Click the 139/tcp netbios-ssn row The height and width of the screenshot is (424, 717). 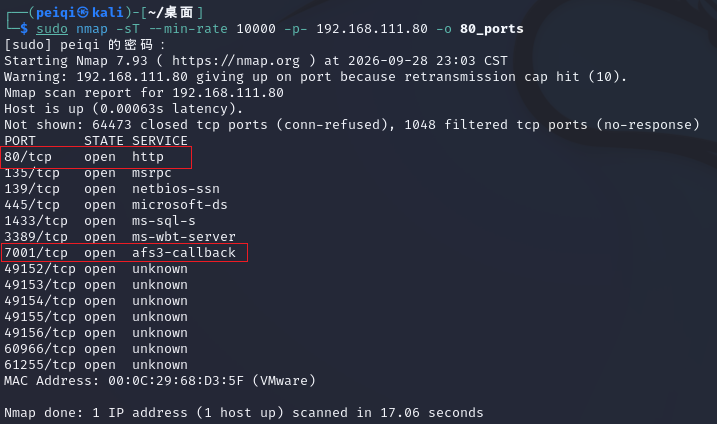pos(112,189)
